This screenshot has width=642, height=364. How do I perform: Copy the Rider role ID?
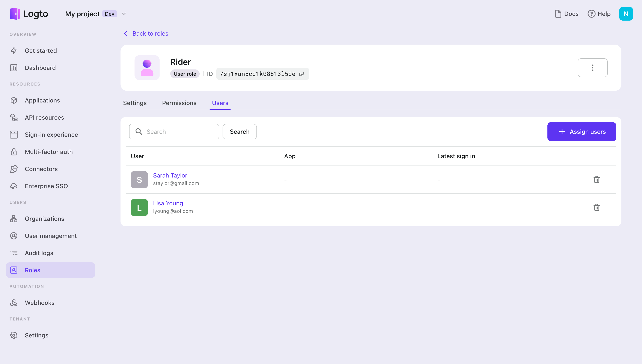[301, 74]
